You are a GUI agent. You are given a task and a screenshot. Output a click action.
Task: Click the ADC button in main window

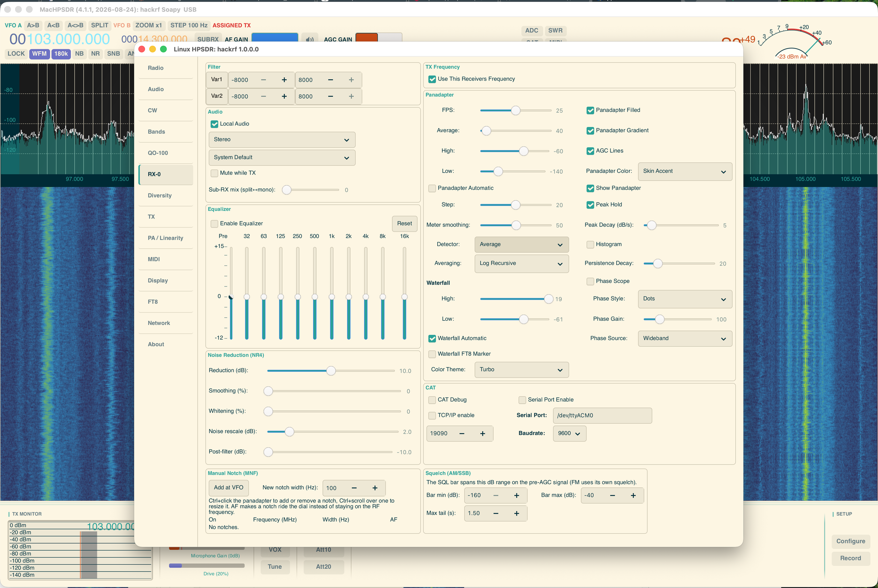coord(532,31)
